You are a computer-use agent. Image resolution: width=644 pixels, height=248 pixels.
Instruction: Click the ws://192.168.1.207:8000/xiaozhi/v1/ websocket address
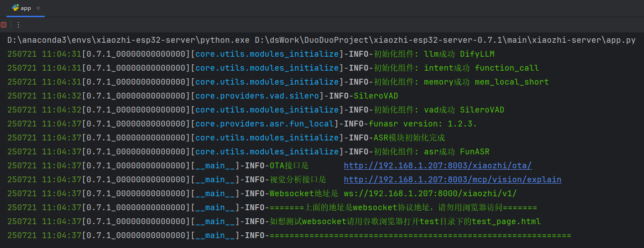click(430, 194)
